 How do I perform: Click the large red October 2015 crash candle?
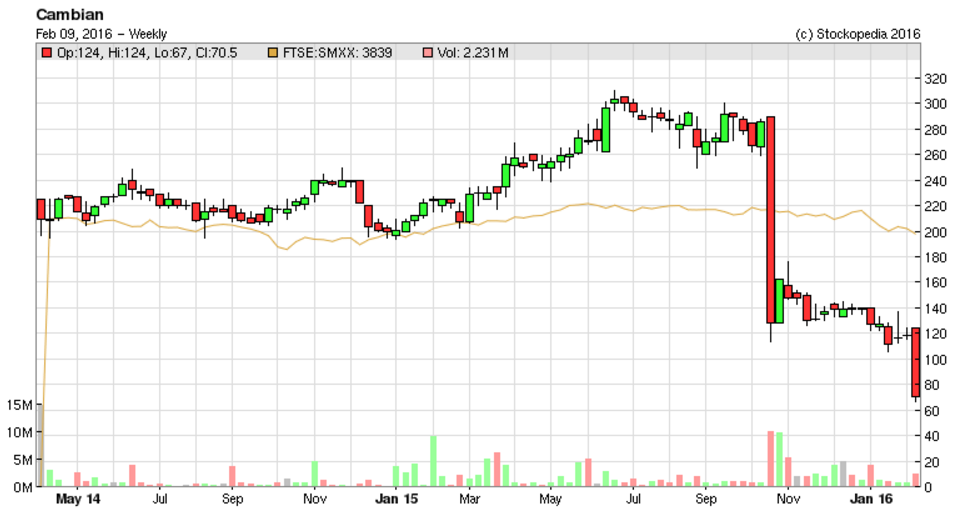pos(771,219)
